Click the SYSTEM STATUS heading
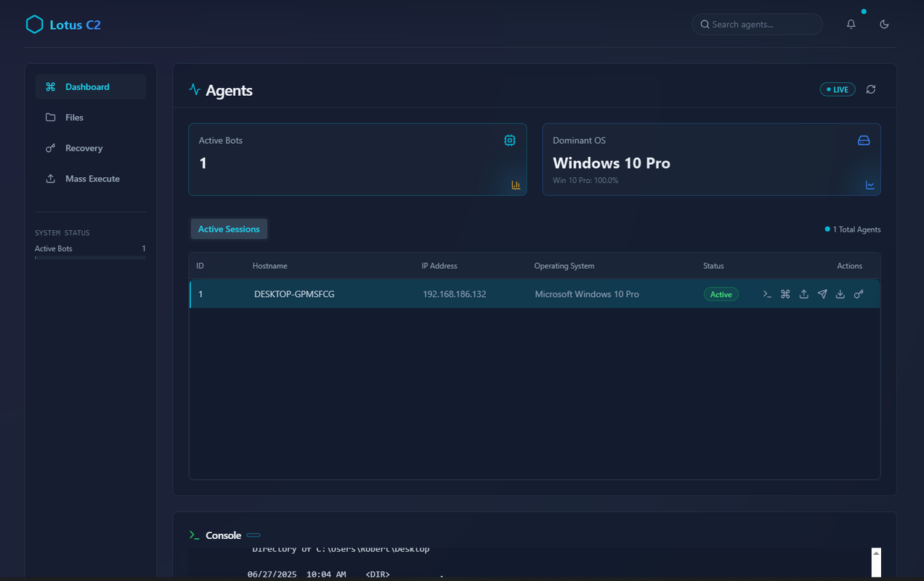This screenshot has height=581, width=924. (62, 233)
